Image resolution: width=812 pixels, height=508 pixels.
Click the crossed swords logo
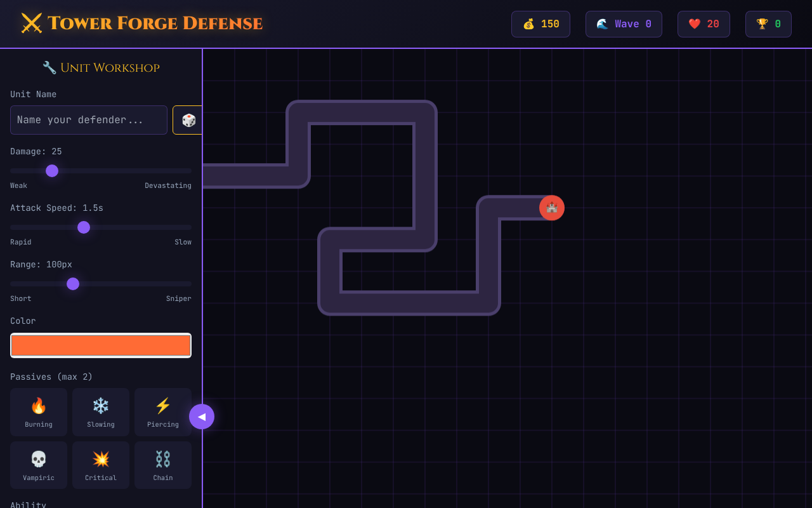32,23
